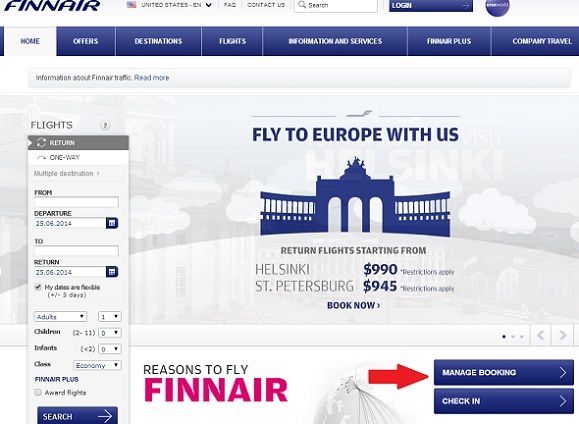Click the oneworld alliance logo
This screenshot has width=579, height=424.
[x=497, y=6]
